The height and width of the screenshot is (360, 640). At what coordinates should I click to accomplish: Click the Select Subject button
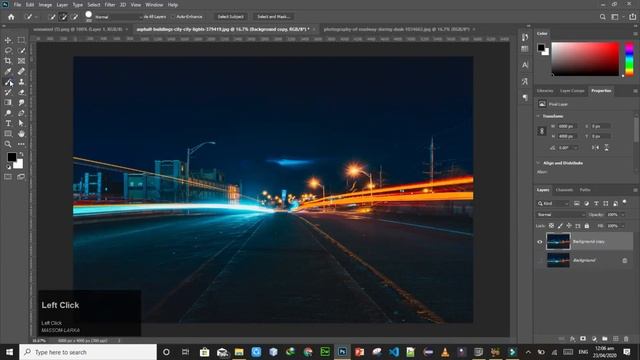[x=230, y=17]
